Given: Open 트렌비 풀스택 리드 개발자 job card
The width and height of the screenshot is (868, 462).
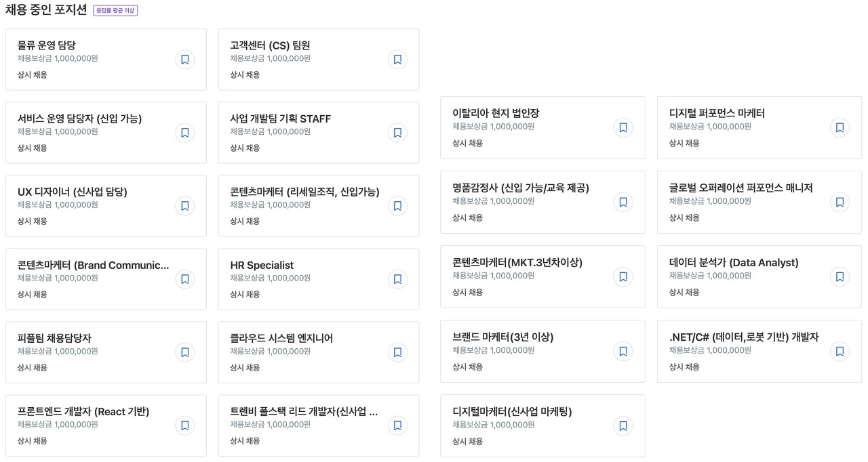Looking at the screenshot, I should (x=319, y=425).
